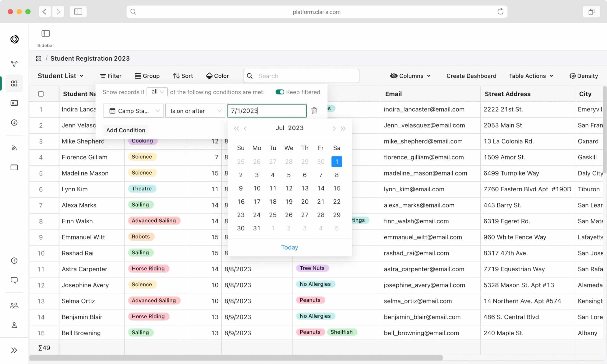Toggle the Keep filtered switch
Viewport: 607px width, 364px height.
[x=280, y=92]
